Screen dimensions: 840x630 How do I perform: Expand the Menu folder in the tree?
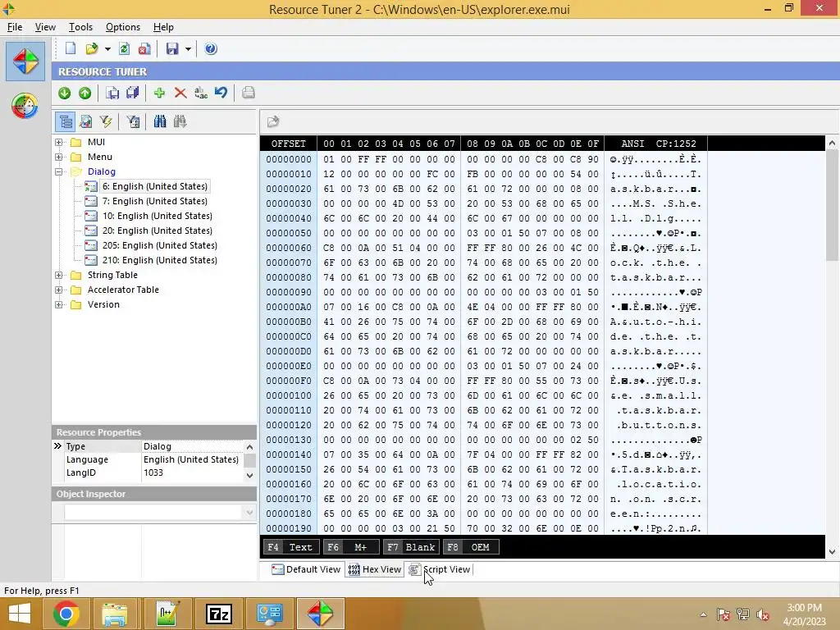[x=59, y=157]
